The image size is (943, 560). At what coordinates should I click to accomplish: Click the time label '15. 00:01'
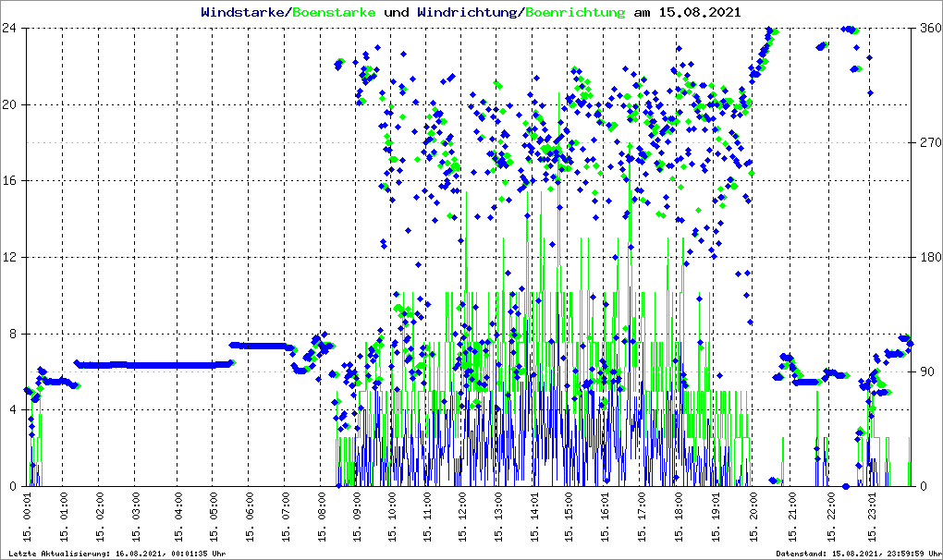coord(27,517)
